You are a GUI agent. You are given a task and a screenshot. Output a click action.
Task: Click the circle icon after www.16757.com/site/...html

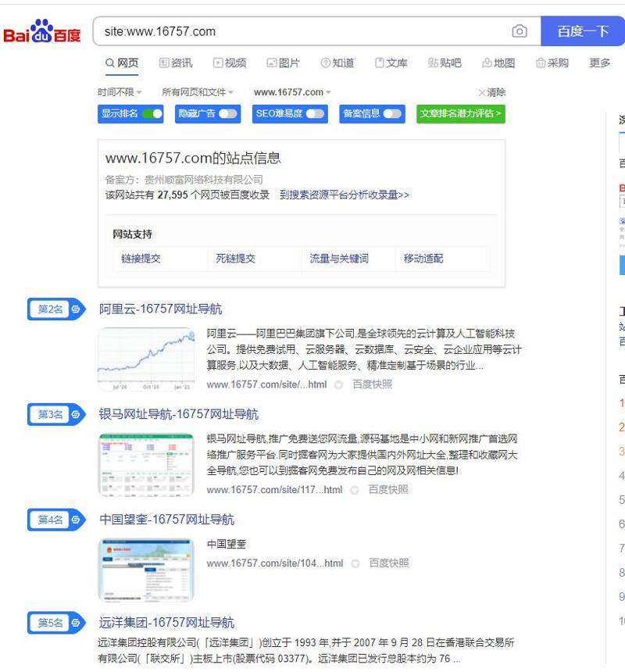click(338, 385)
